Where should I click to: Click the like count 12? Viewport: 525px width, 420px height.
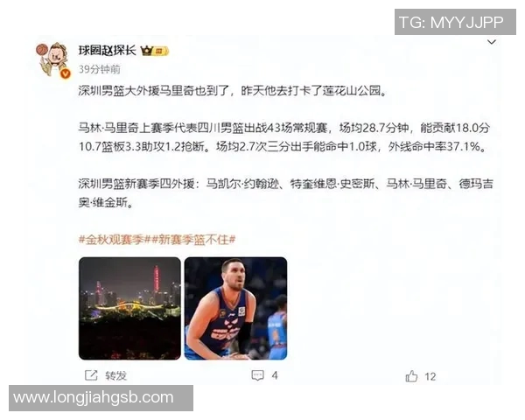(x=430, y=377)
